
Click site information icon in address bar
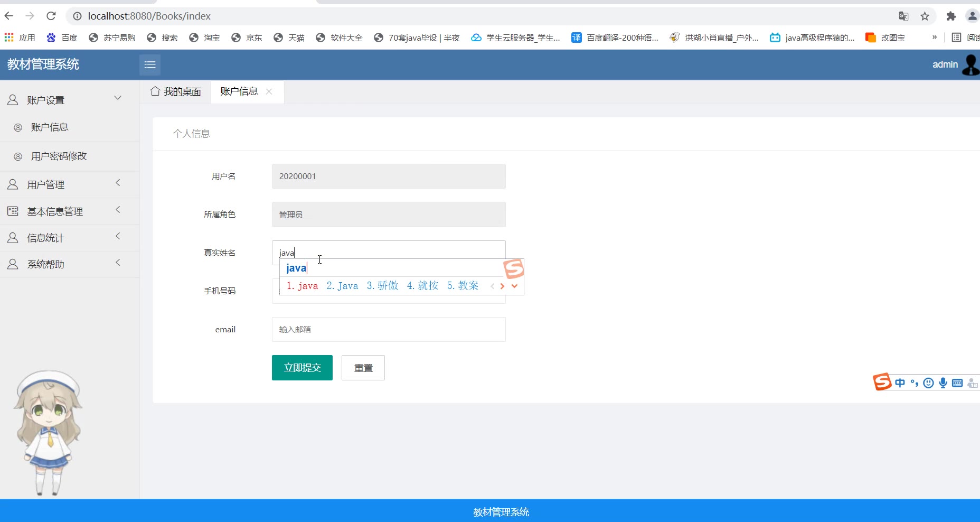coord(77,16)
